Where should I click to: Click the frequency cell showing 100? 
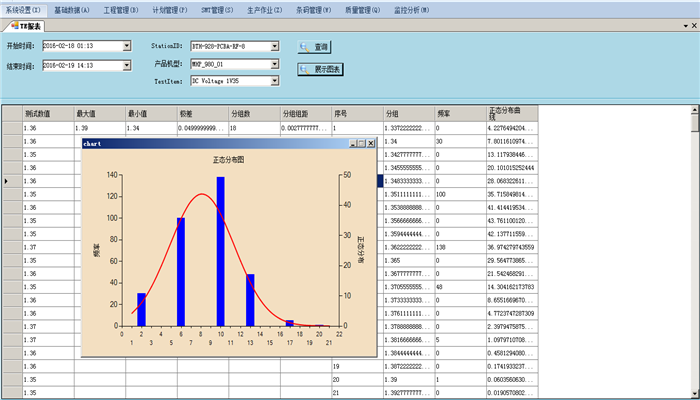[x=461, y=194]
